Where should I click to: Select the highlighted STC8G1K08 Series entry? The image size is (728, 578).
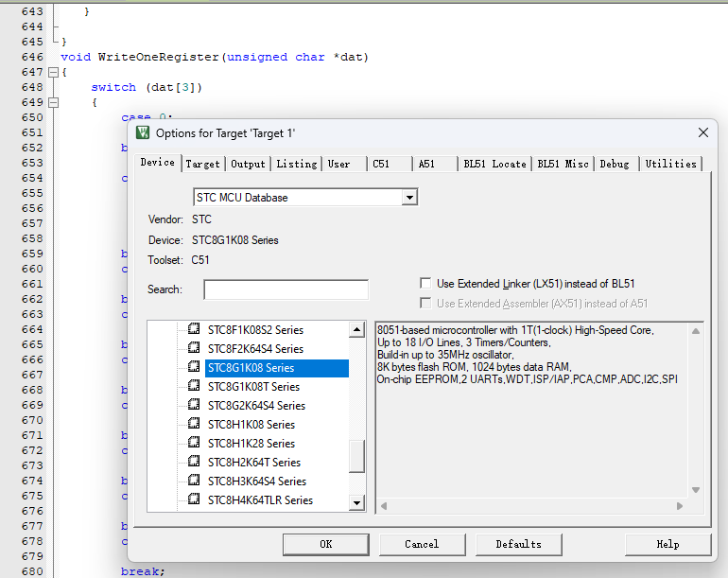277,368
